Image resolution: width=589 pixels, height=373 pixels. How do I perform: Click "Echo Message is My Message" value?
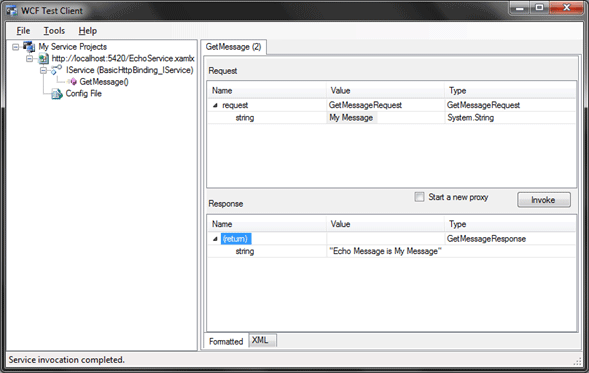[385, 251]
